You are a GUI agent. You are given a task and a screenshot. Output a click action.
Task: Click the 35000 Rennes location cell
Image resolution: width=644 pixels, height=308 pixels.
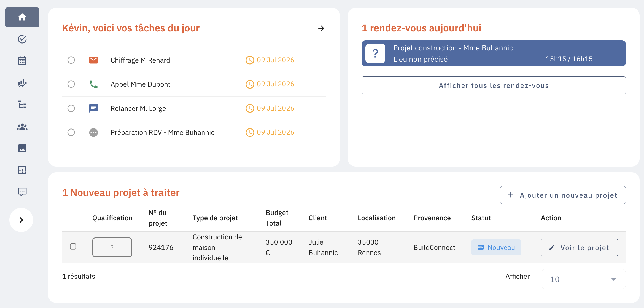[369, 247]
